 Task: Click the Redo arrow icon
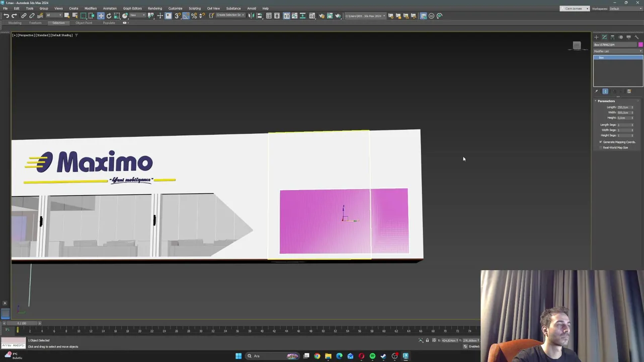coord(14,16)
